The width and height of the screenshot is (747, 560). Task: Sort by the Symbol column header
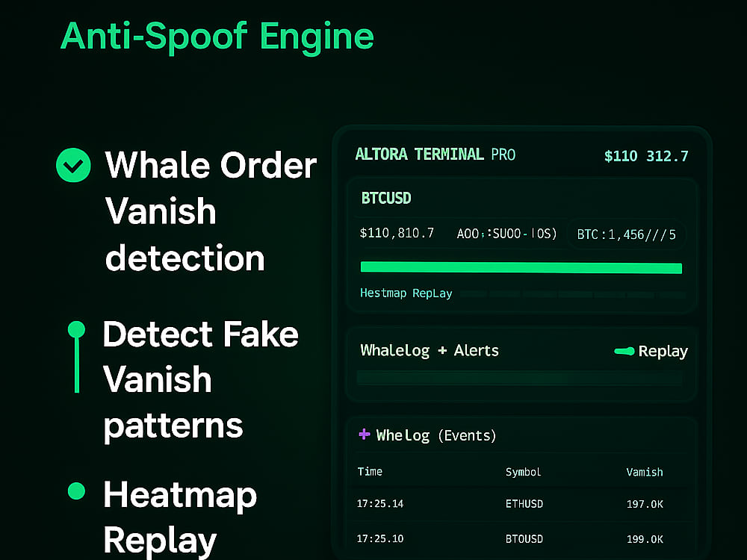coord(523,472)
